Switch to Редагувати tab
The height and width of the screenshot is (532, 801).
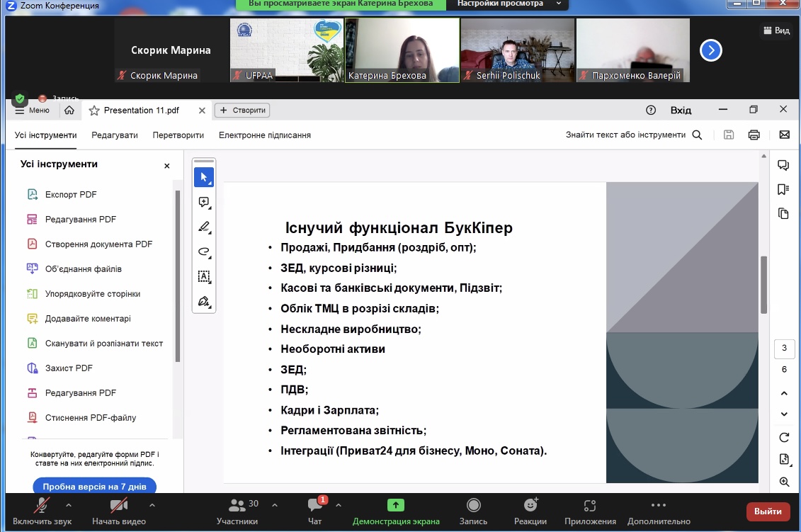(x=115, y=135)
